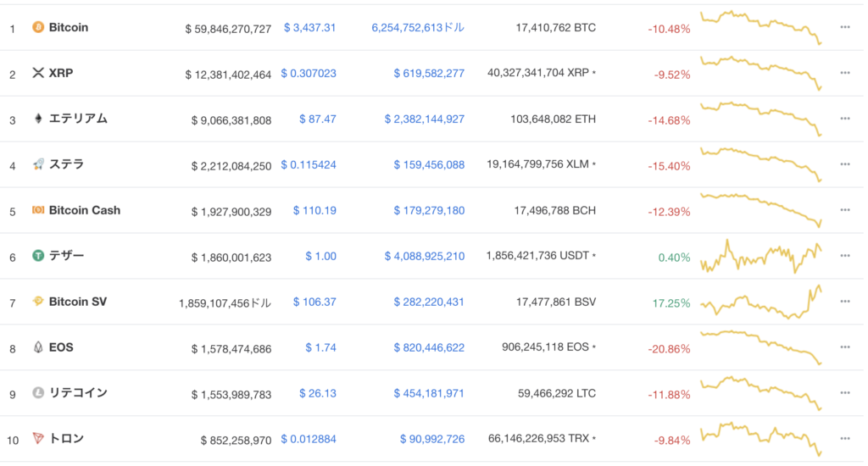Open the EOS coin name link
The height and width of the screenshot is (466, 868).
(x=61, y=347)
